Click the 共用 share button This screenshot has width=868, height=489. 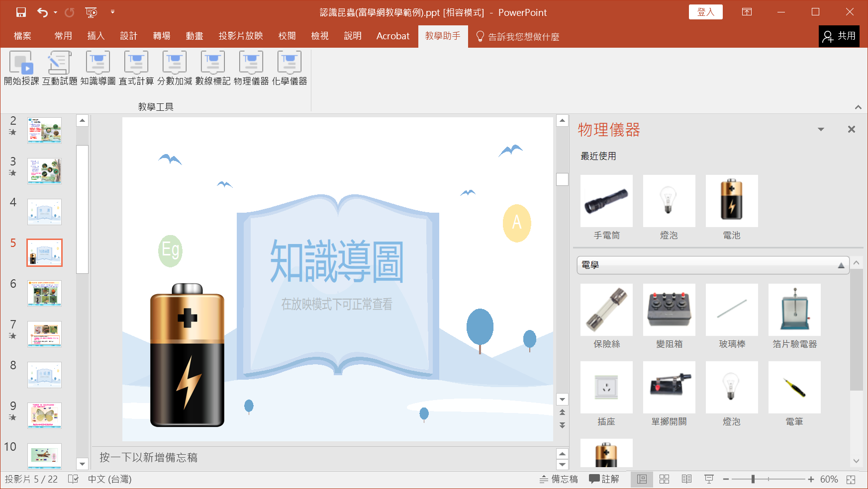tap(839, 36)
